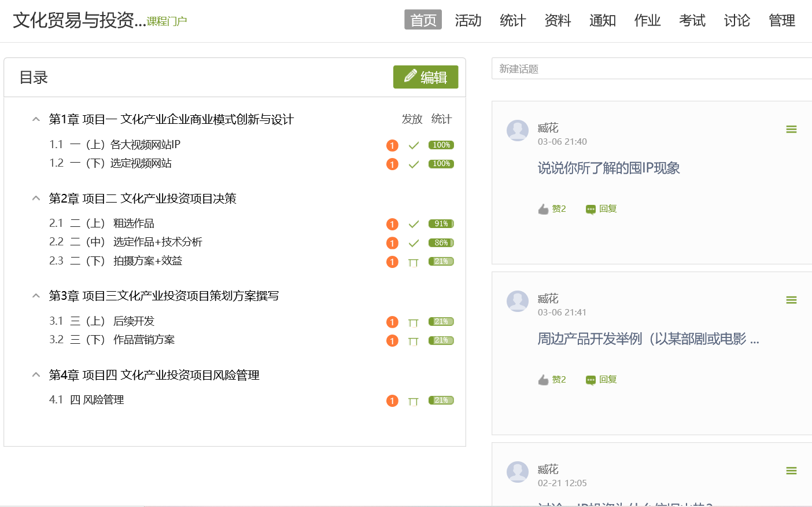Screen dimensions: 812x507
Task: Click the unpublished status icon for section 2.3
Action: tap(413, 262)
